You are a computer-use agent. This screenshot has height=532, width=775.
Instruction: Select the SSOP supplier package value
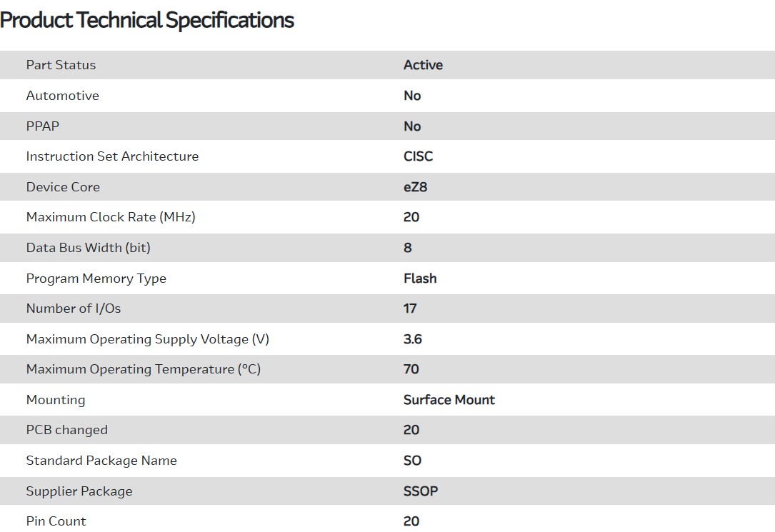click(421, 491)
